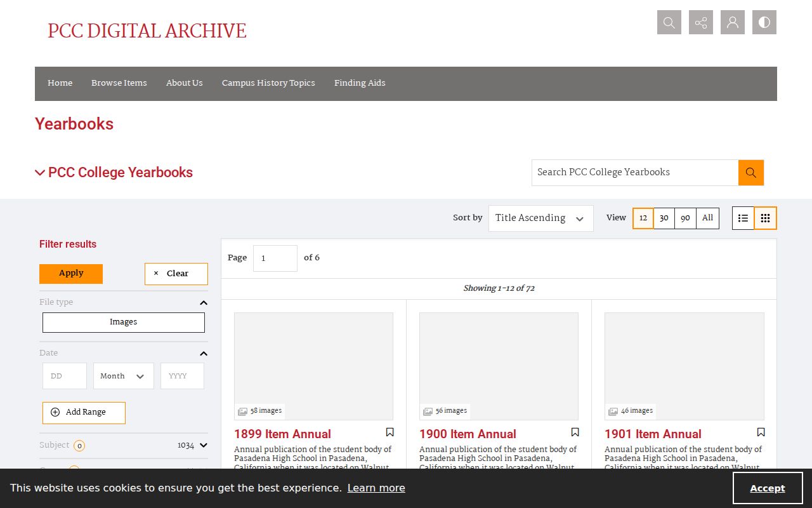Switch to grid view icon
812x508 pixels.
pos(765,218)
